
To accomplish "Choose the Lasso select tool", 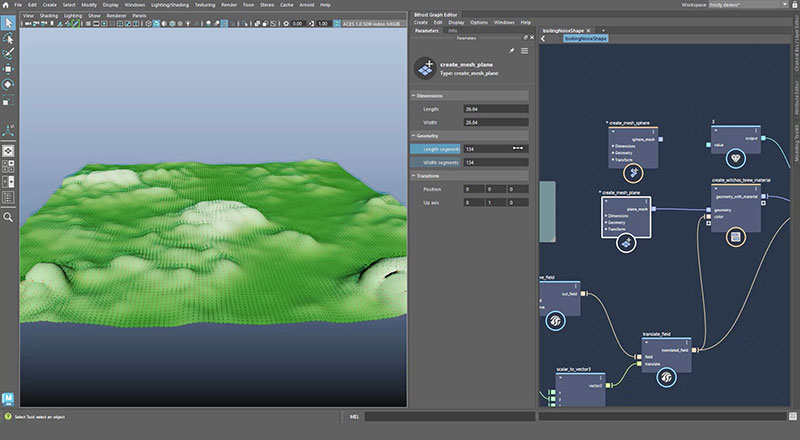I will [8, 39].
